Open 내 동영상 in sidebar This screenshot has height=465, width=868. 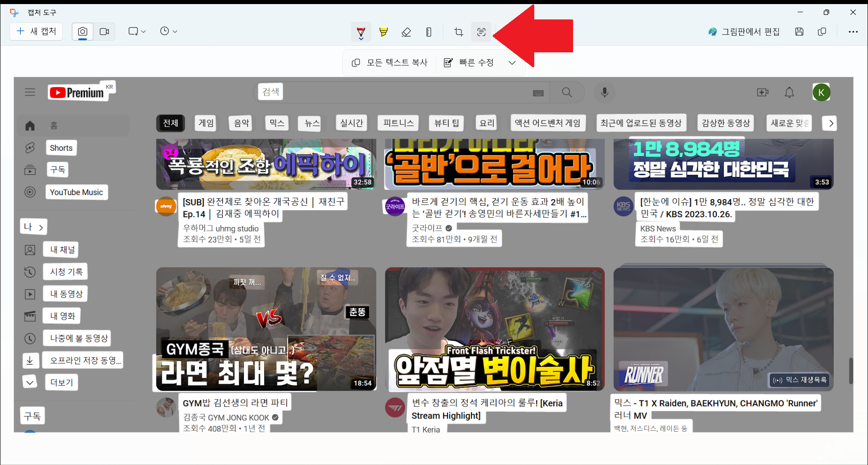[66, 294]
